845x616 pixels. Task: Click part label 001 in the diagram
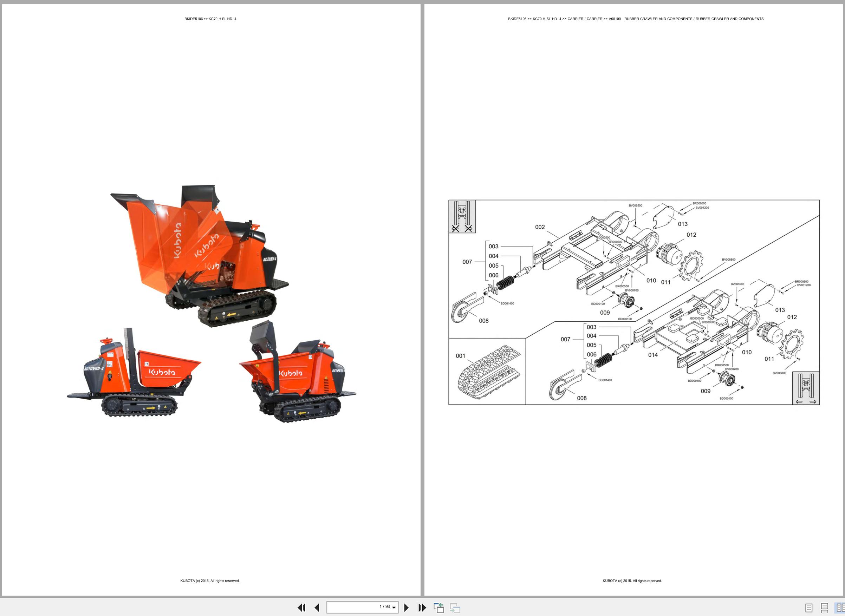(460, 356)
